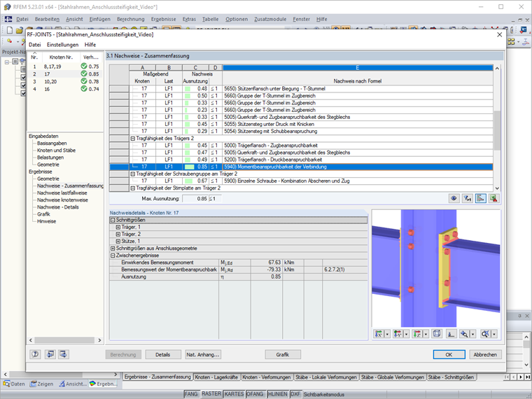
Task: Select joint row 4 with node 16
Action: tap(65, 89)
